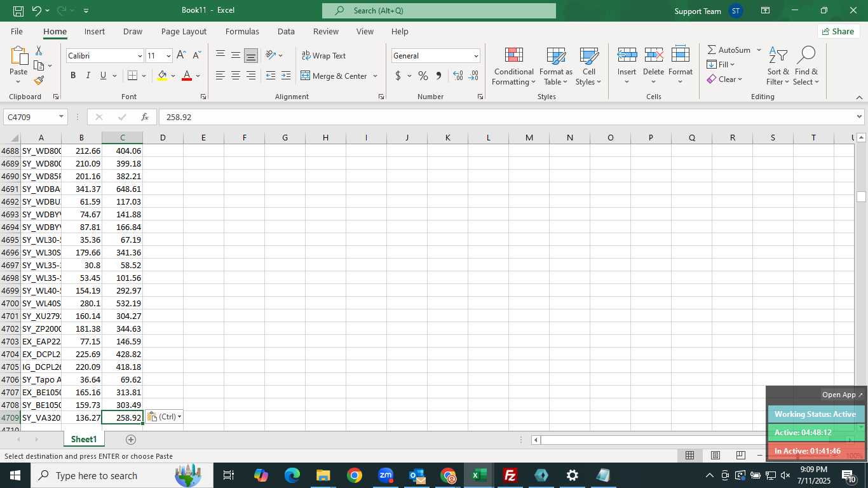The height and width of the screenshot is (488, 868).
Task: Click the Save icon in title bar
Action: (x=18, y=11)
